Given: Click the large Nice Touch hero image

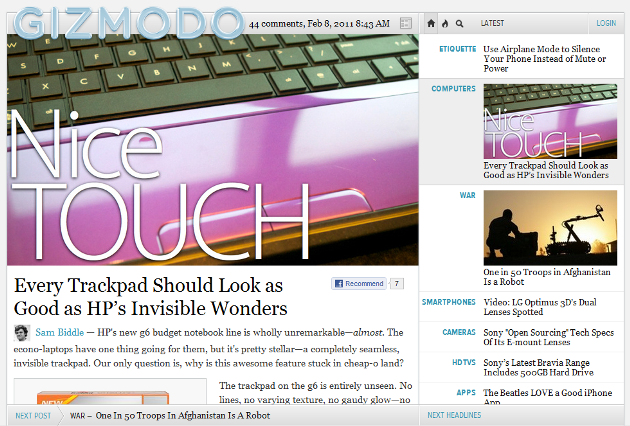Looking at the screenshot, I should pos(213,150).
